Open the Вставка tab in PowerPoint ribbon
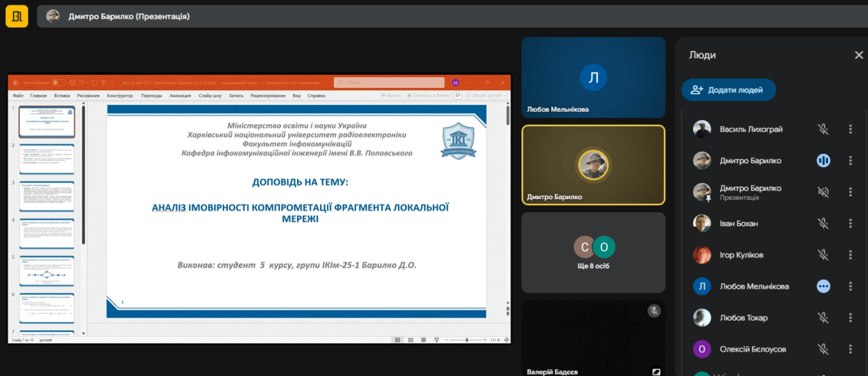The height and width of the screenshot is (376, 868). [x=62, y=96]
